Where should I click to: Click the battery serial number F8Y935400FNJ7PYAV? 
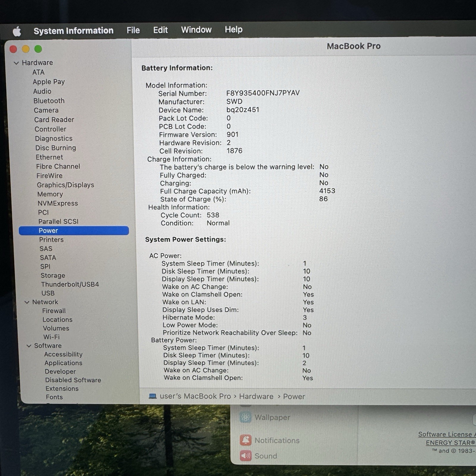[x=263, y=93]
